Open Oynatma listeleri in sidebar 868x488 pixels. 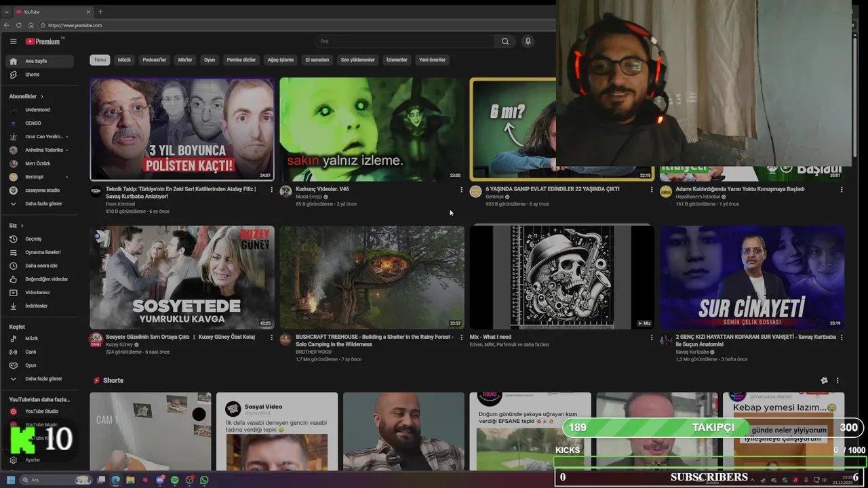click(x=39, y=252)
